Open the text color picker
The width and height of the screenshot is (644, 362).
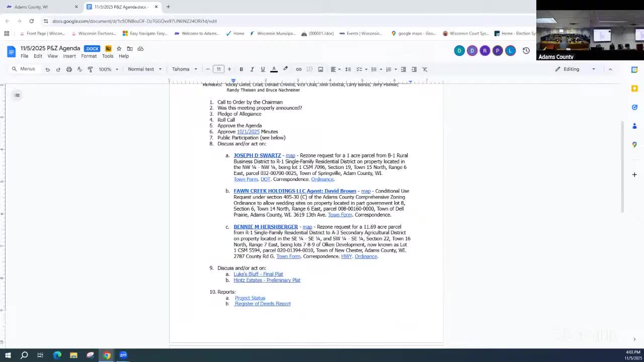click(274, 69)
